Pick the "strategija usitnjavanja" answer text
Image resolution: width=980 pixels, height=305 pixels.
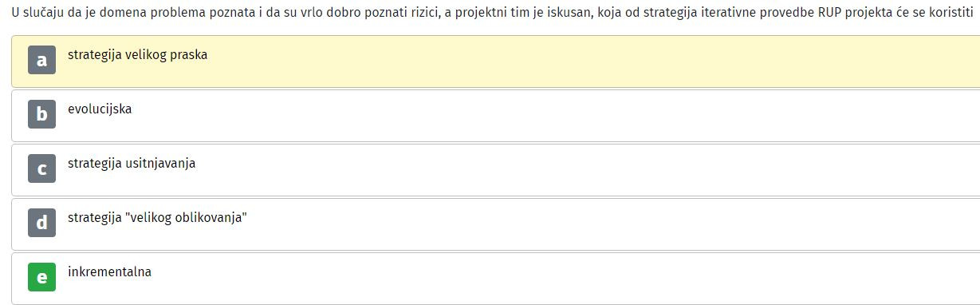click(132, 164)
